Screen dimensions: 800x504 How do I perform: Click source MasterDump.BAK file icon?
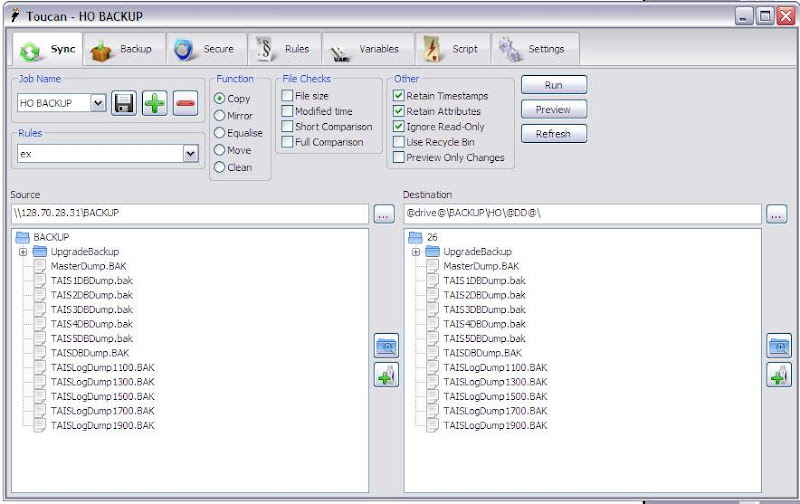point(40,266)
